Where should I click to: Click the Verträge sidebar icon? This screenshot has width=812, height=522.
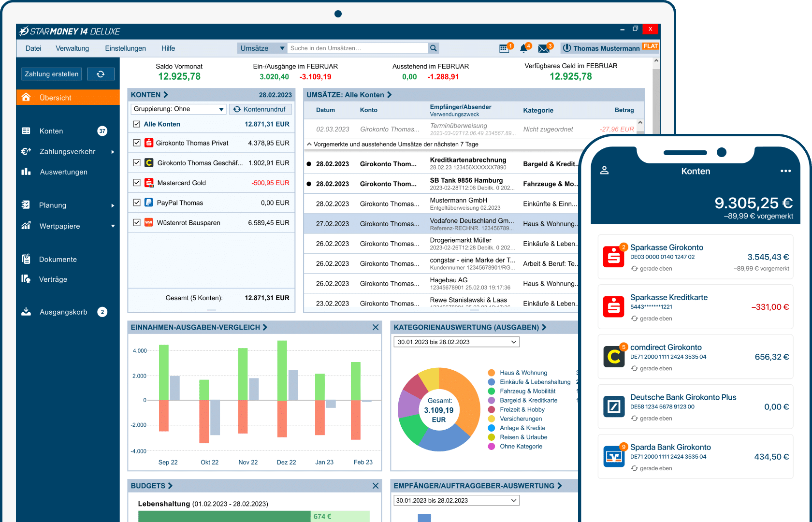pos(26,279)
